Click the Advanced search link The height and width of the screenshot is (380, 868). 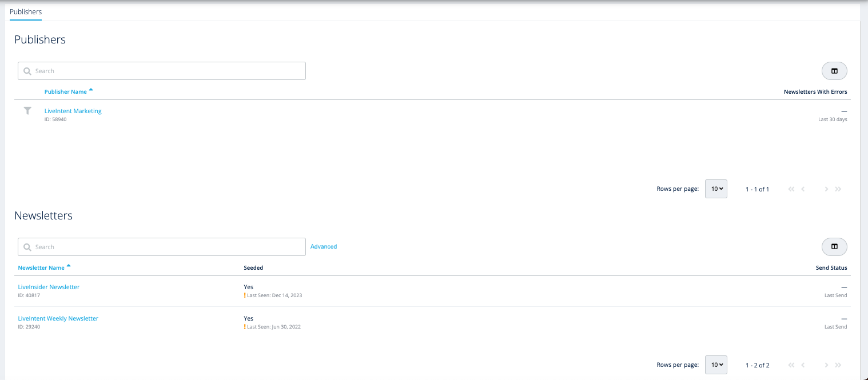tap(324, 247)
